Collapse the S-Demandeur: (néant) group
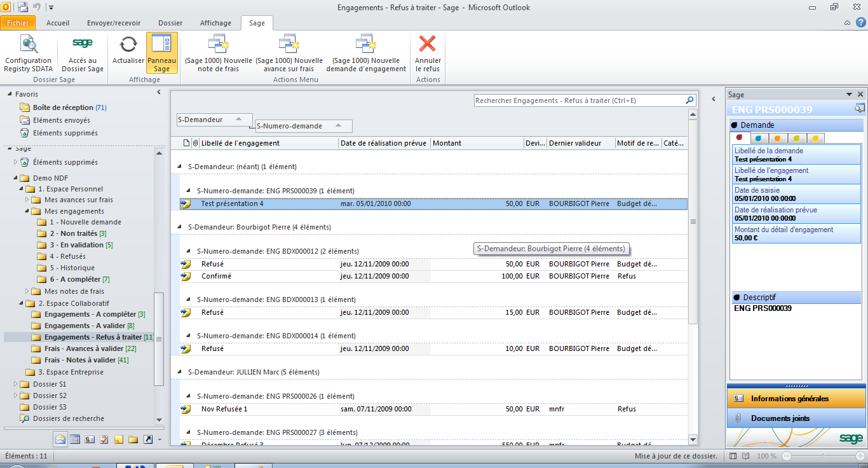Image resolution: width=868 pixels, height=468 pixels. tap(180, 167)
